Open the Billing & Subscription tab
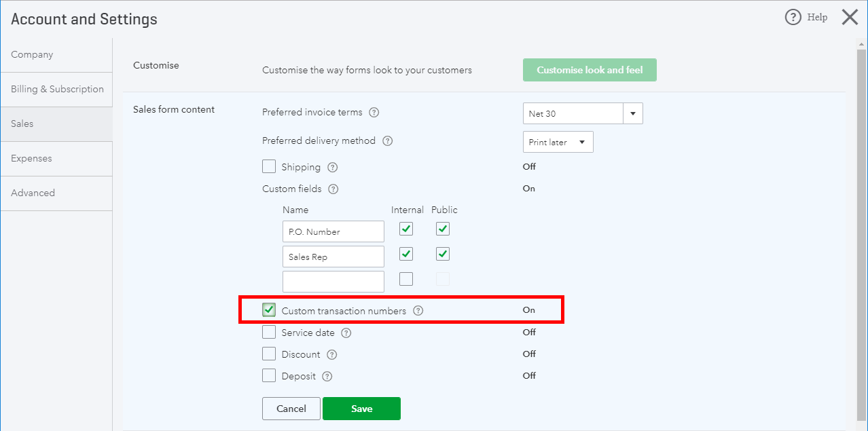This screenshot has height=431, width=868. pos(56,89)
